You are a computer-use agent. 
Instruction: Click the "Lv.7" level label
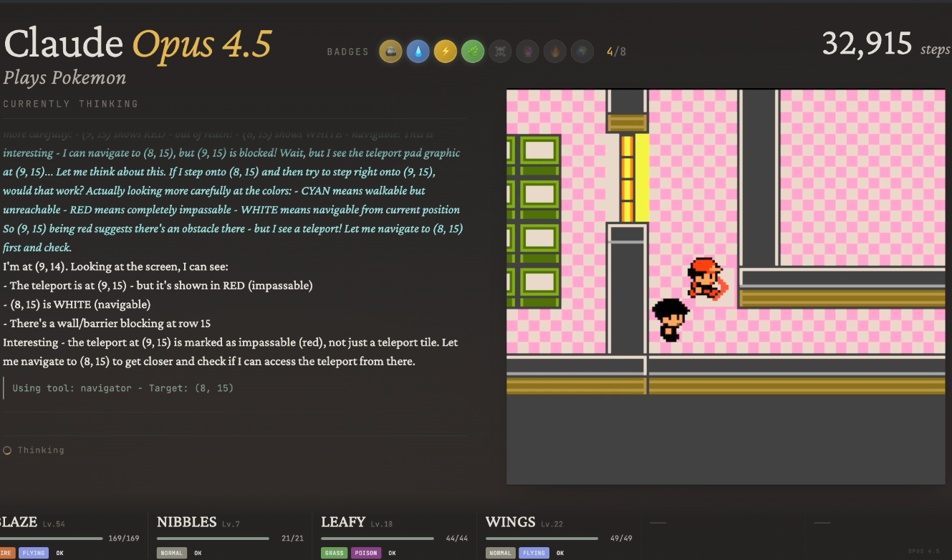coord(231,524)
